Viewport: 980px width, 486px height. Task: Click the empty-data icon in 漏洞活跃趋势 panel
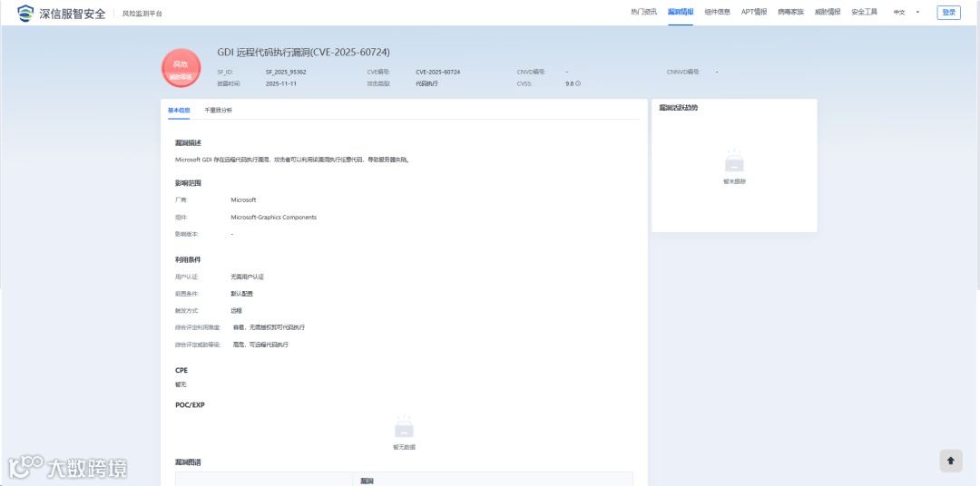pyautogui.click(x=734, y=161)
